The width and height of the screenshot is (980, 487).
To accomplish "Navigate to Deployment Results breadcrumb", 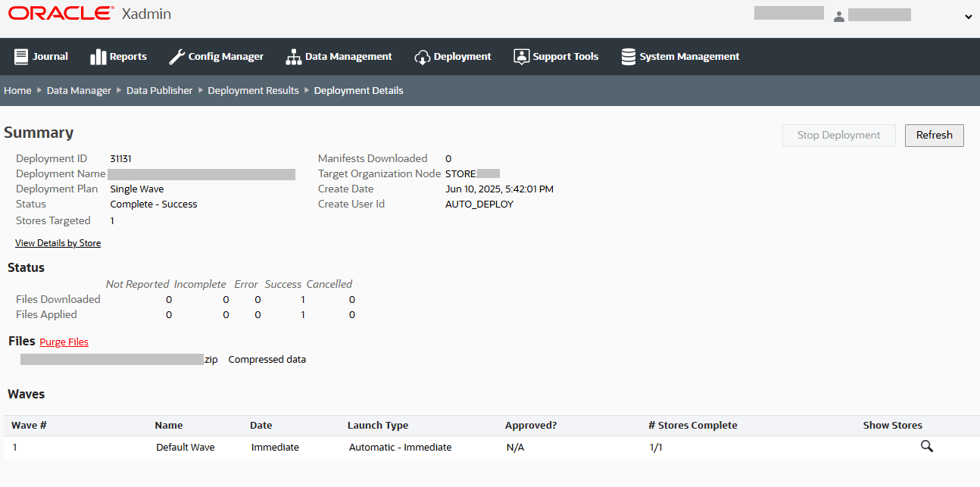I will (x=253, y=90).
